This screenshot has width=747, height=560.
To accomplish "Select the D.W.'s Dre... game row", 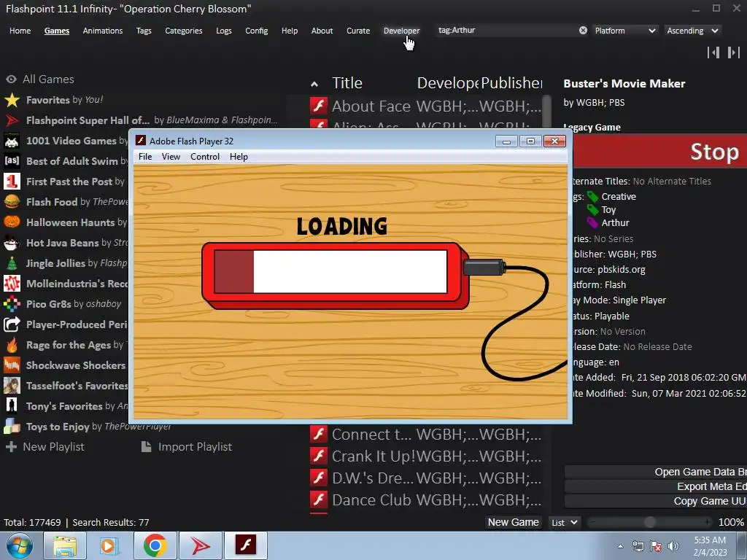I will click(x=426, y=478).
